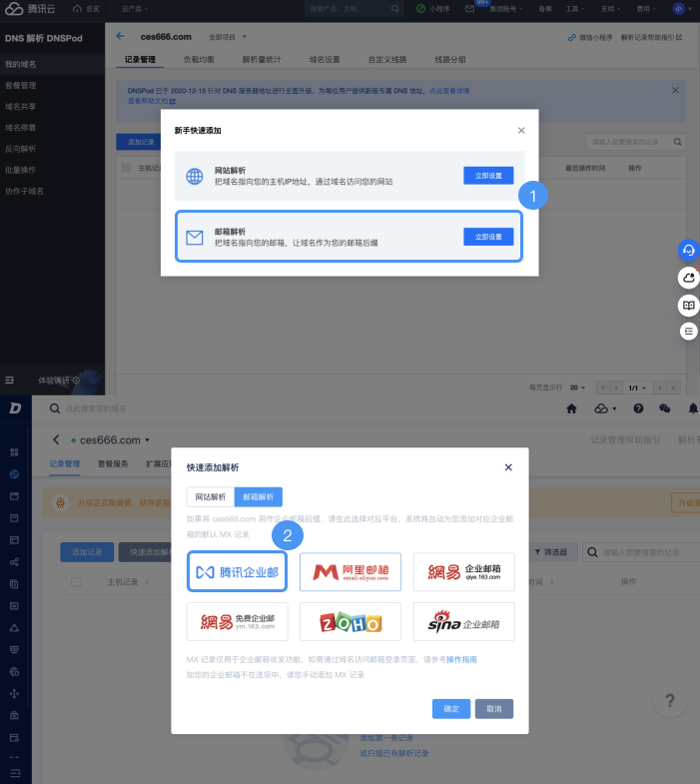Image resolution: width=700 pixels, height=784 pixels.
Task: Click the DNSPod D logo in lower console
Action: pos(15,408)
